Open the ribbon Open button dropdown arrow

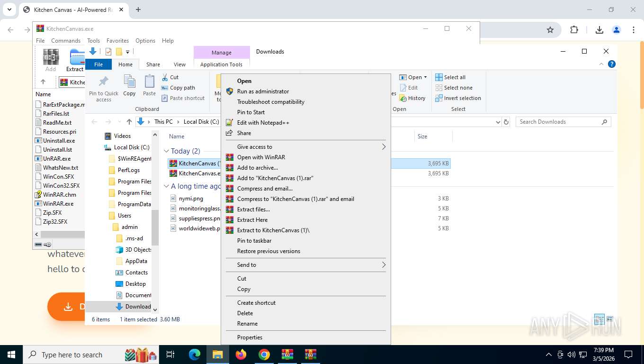(425, 77)
